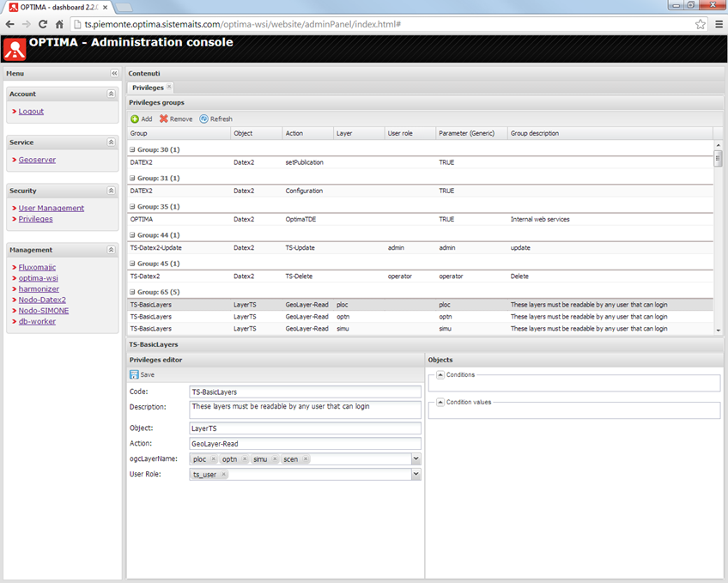Screen dimensions: 728x583
Task: Collapse the Menu sidebar panel
Action: [x=114, y=74]
